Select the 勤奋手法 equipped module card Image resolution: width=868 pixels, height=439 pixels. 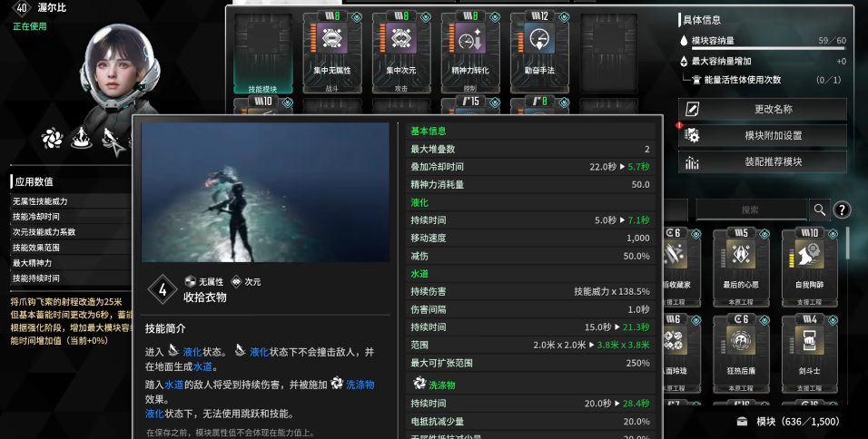539,54
